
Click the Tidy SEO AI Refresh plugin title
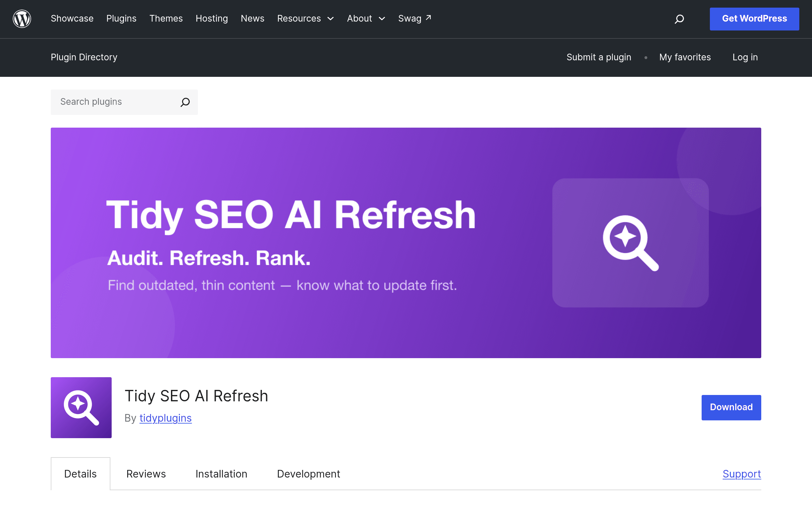pyautogui.click(x=196, y=396)
